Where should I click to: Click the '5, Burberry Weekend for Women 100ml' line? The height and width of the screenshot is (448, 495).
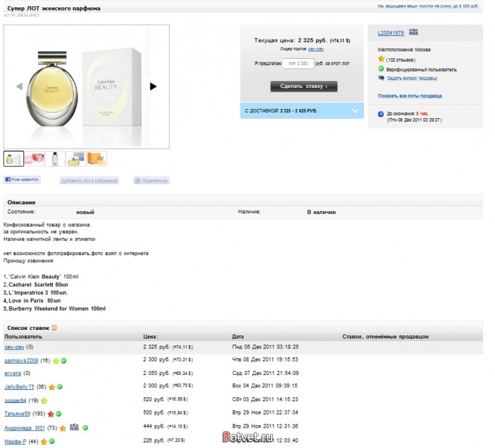pyautogui.click(x=54, y=308)
